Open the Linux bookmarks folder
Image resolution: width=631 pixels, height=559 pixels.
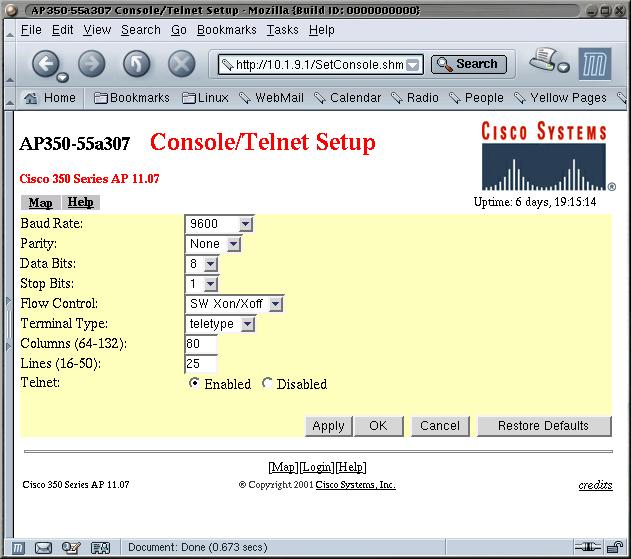point(205,98)
